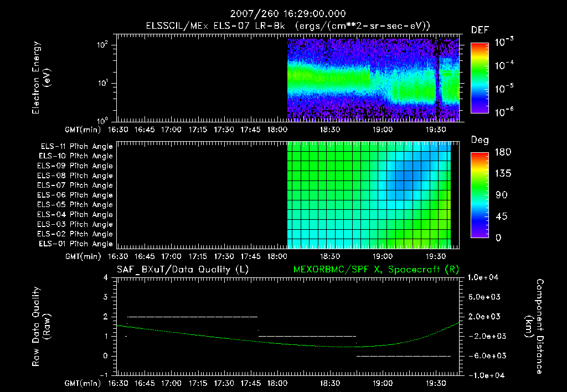Click the Deg colorbar label
The image size is (567, 392).
point(480,140)
